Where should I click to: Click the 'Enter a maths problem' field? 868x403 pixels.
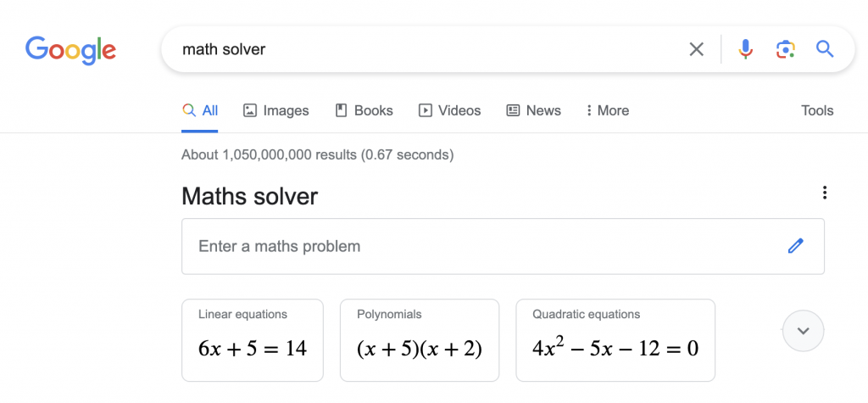point(475,246)
